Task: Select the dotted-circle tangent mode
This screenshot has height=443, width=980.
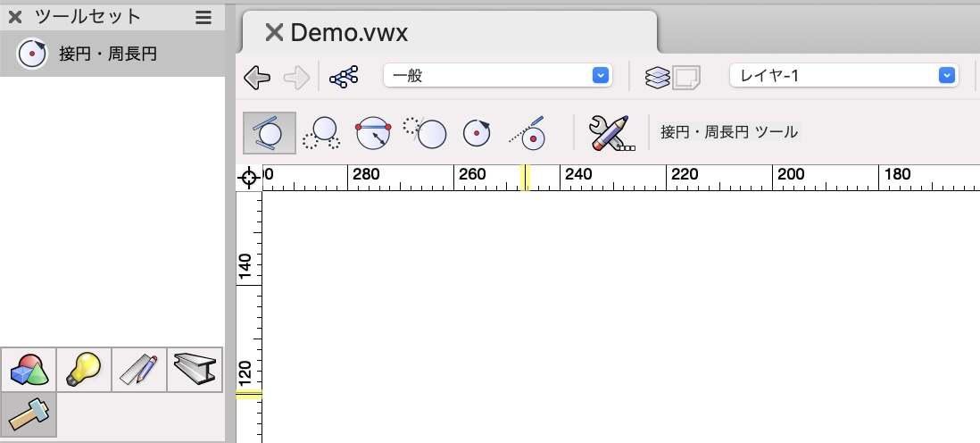Action: [x=425, y=133]
